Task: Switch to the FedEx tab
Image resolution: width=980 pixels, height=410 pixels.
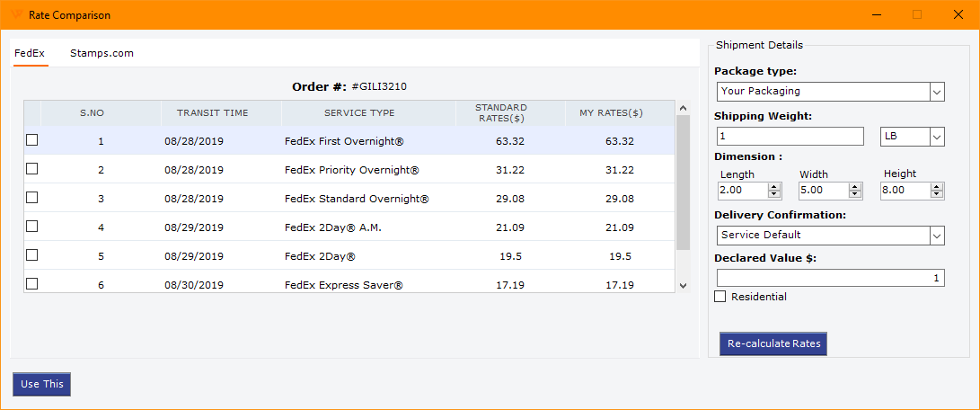Action: tap(30, 53)
